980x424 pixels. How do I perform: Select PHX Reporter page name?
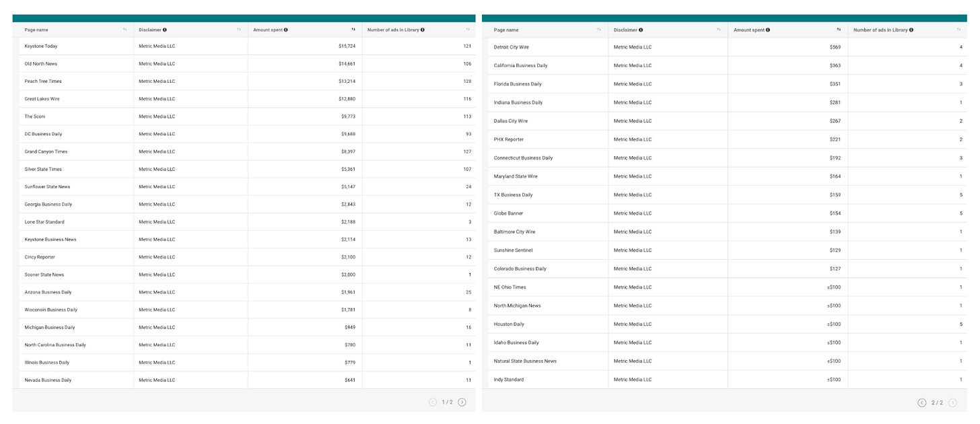509,139
